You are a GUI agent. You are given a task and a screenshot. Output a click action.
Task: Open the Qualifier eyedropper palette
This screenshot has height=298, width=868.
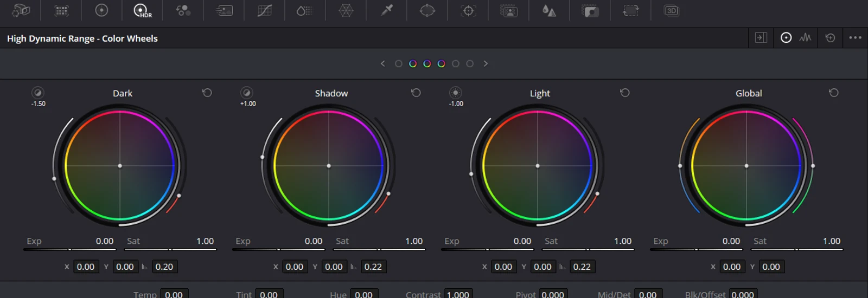click(387, 10)
